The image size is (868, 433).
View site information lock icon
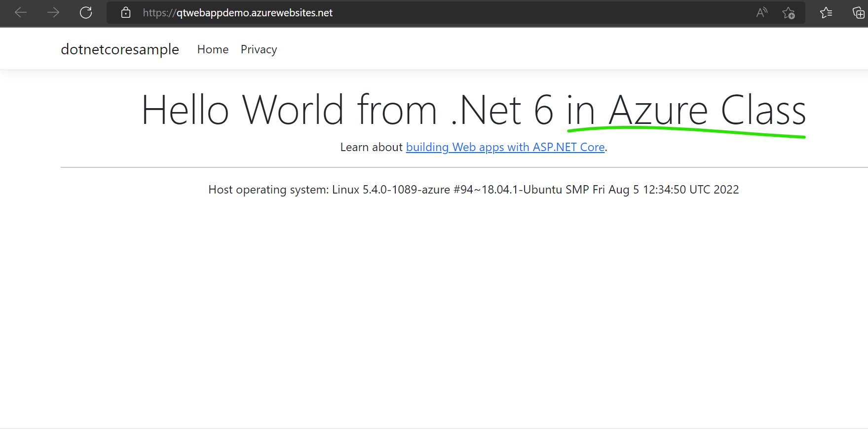[126, 12]
